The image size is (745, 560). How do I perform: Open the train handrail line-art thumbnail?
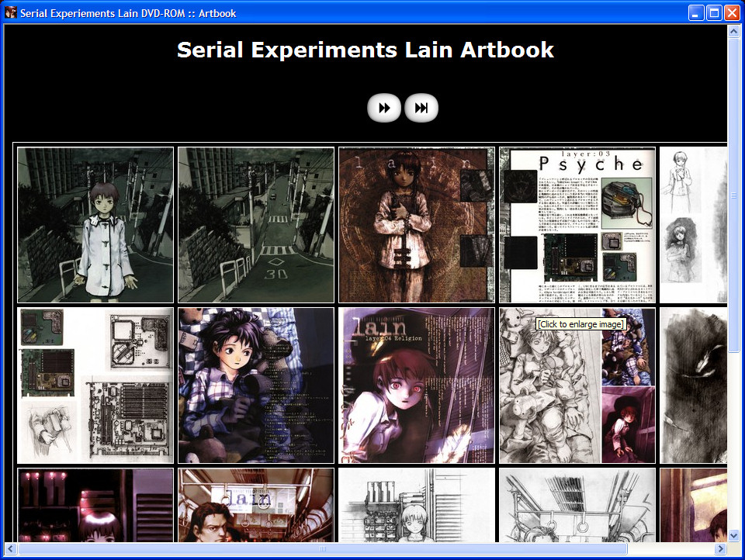tap(577, 505)
